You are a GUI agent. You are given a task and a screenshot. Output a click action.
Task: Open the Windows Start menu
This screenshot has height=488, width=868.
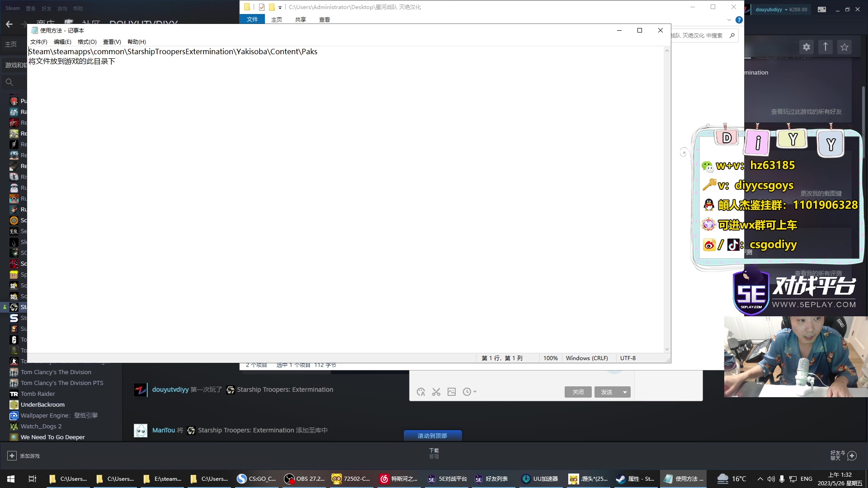[11, 479]
